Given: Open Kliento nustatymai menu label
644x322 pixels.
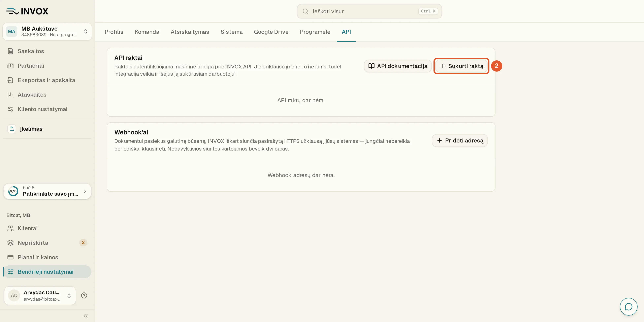Looking at the screenshot, I should tap(42, 109).
